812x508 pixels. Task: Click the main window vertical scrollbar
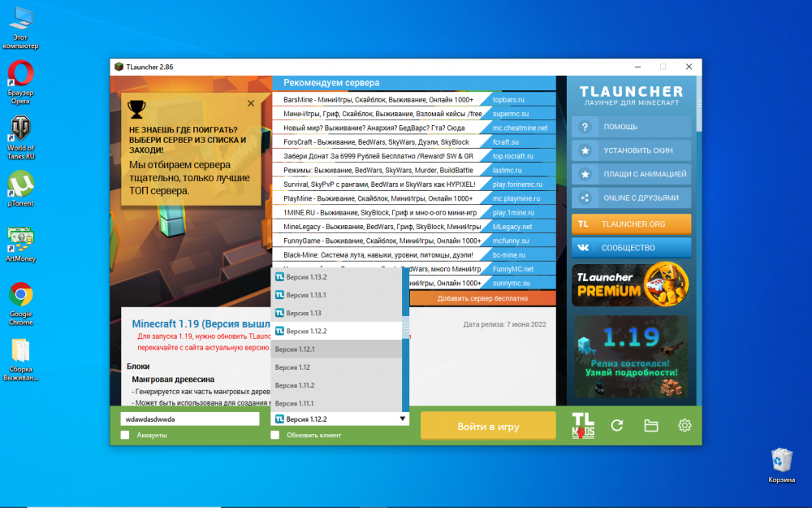click(699, 104)
